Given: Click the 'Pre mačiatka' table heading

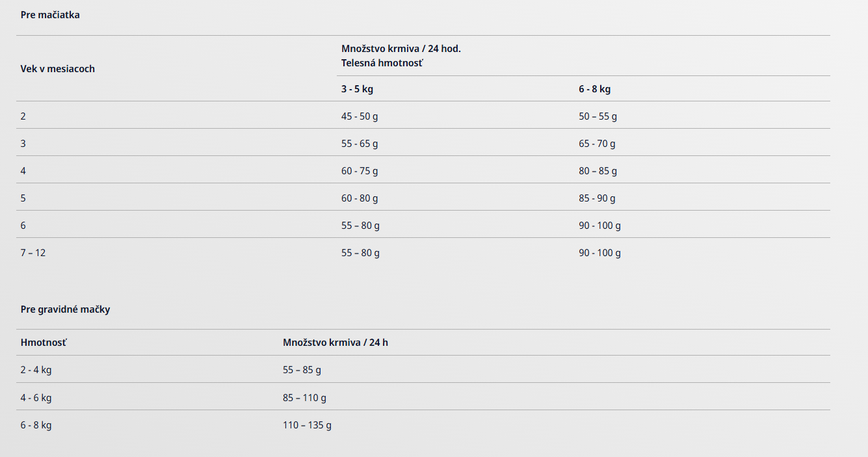Looking at the screenshot, I should [x=50, y=15].
